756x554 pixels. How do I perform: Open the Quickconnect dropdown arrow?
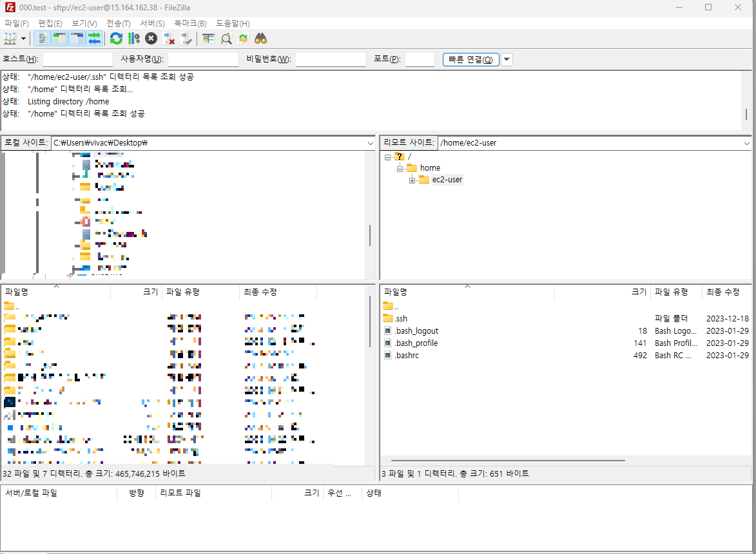click(507, 59)
